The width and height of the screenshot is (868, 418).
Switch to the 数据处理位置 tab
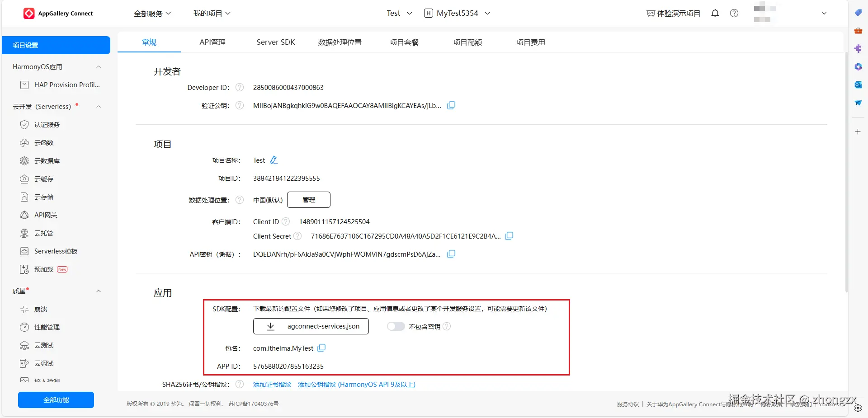340,42
